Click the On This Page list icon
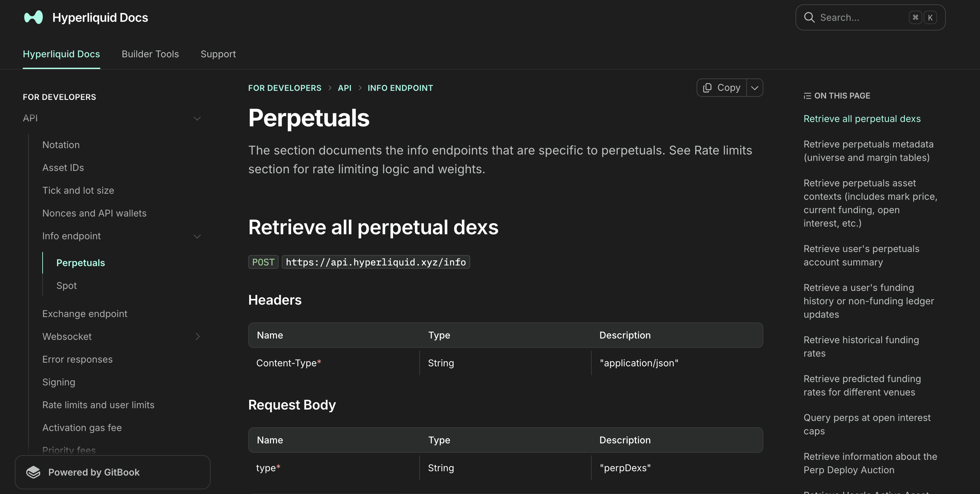The height and width of the screenshot is (494, 980). (807, 96)
